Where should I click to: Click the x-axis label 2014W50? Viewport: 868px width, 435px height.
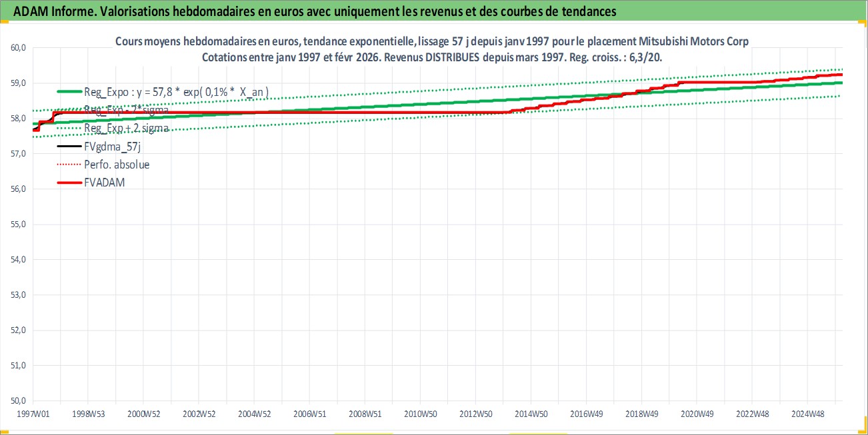point(531,414)
